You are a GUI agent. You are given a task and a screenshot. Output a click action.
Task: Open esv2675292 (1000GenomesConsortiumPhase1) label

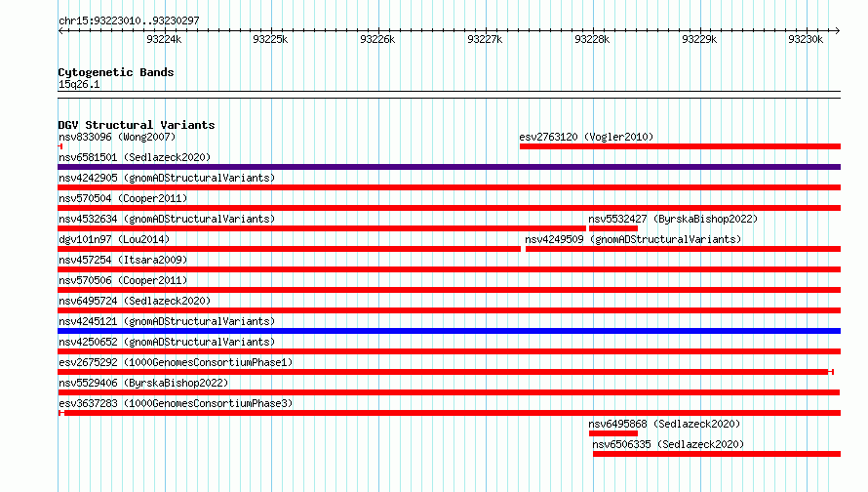pos(176,362)
